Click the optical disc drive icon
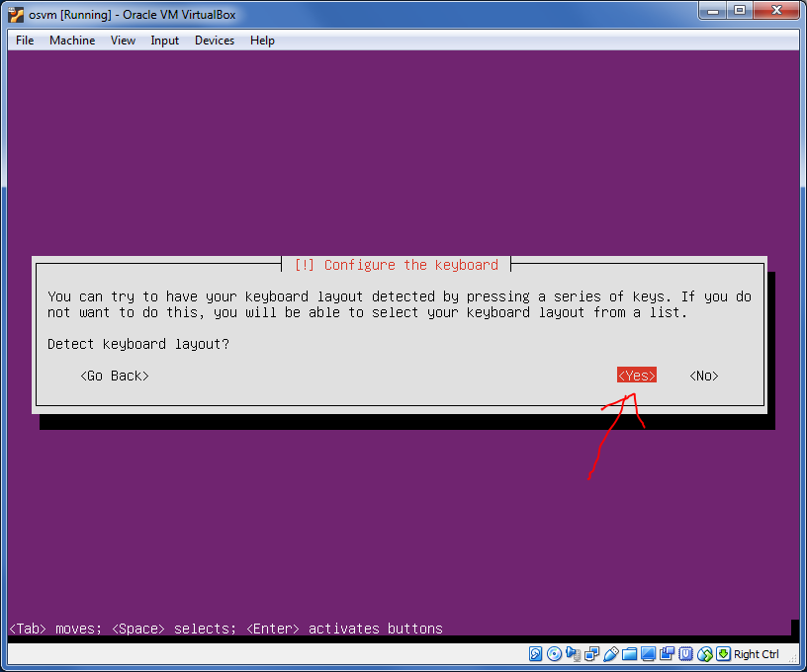The image size is (807, 672). [554, 654]
